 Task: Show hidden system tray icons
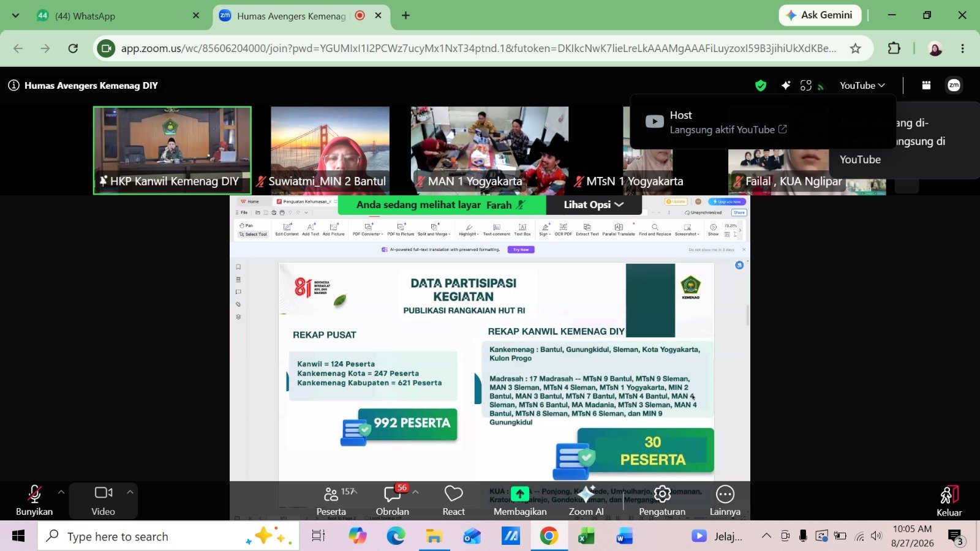(x=766, y=536)
